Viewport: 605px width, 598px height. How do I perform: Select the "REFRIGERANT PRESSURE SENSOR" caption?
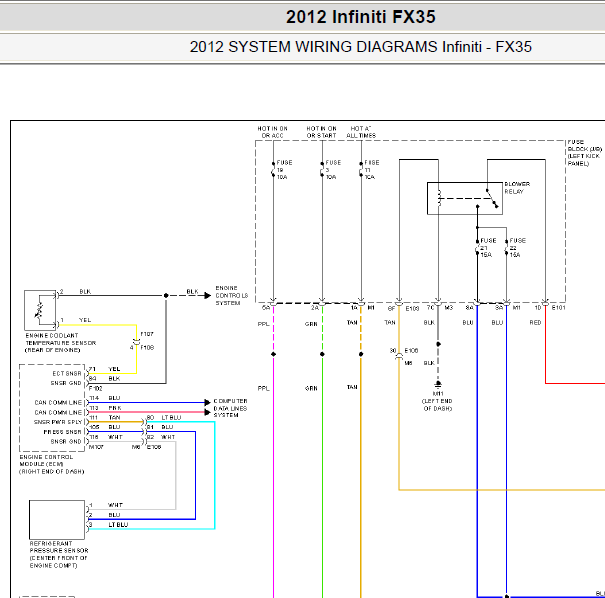tap(59, 555)
